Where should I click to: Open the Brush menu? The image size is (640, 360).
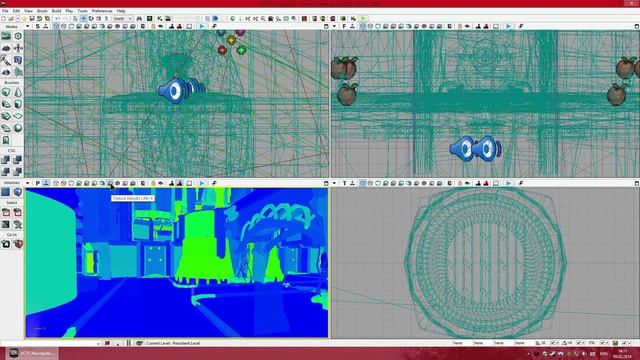pos(42,11)
